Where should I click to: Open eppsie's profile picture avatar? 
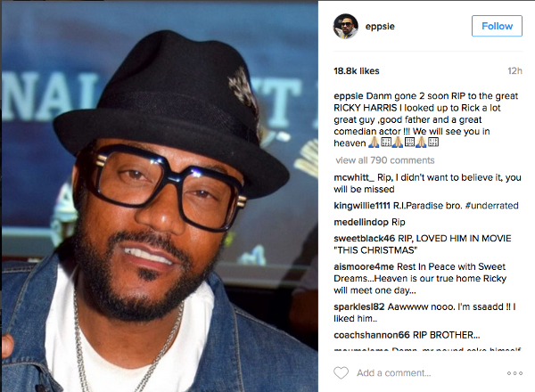pyautogui.click(x=346, y=26)
